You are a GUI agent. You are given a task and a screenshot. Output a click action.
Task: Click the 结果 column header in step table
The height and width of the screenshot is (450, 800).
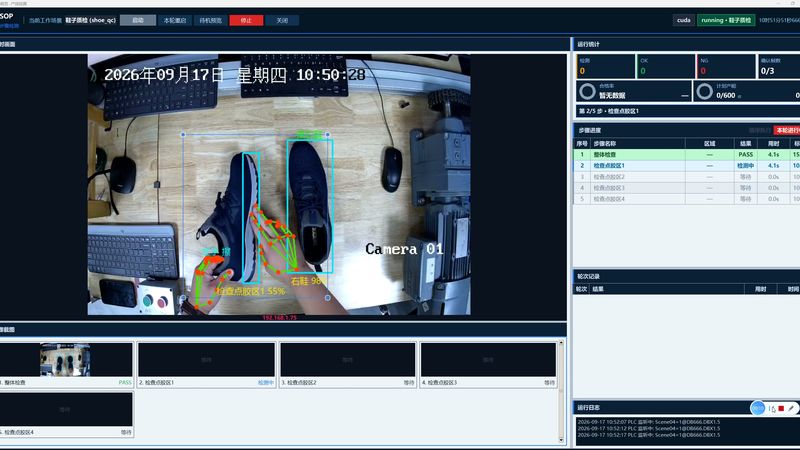(x=745, y=144)
